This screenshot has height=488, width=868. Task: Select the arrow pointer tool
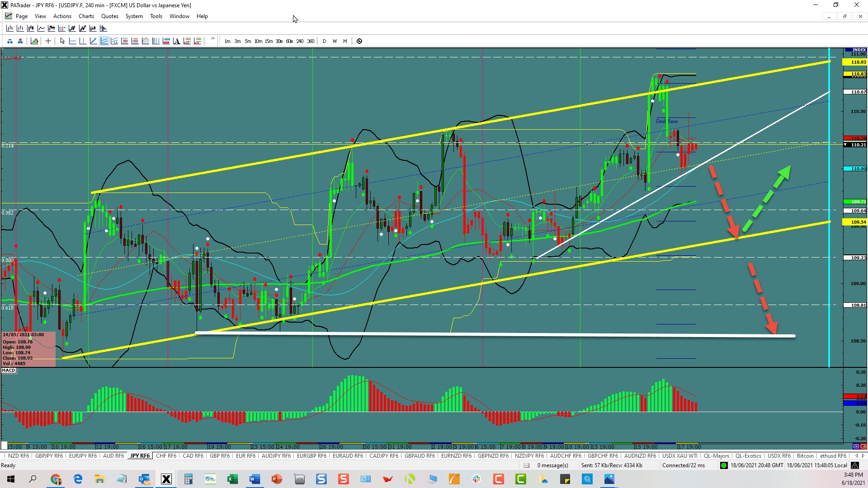(x=62, y=41)
